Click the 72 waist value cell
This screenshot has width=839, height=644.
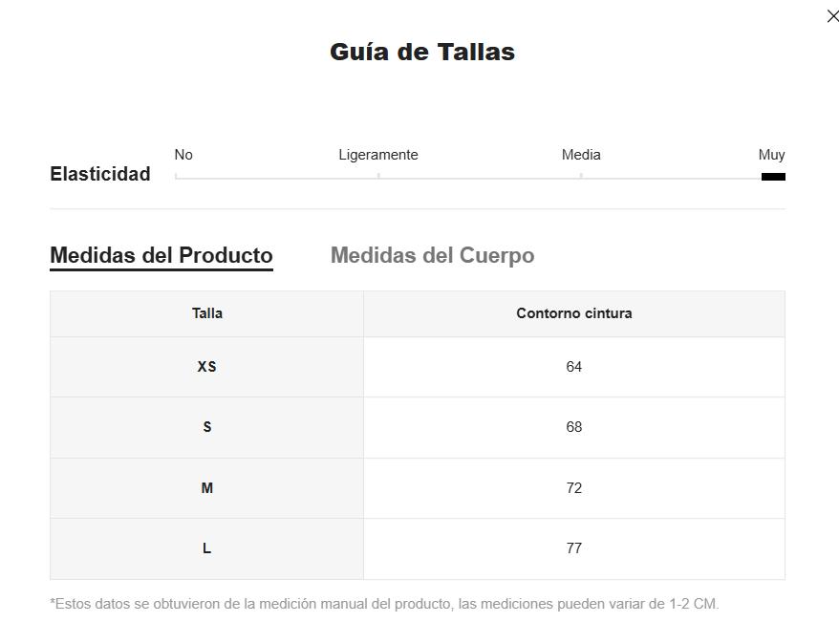click(574, 488)
